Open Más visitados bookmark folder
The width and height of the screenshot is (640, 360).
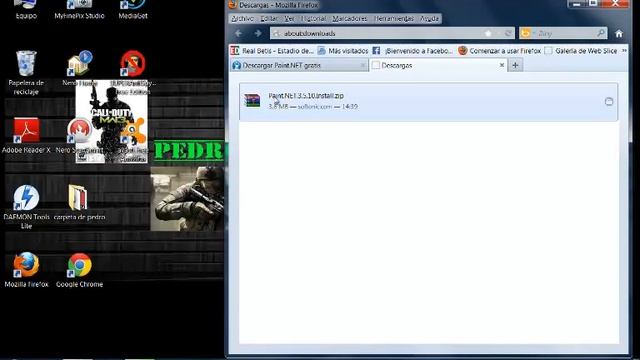343,51
